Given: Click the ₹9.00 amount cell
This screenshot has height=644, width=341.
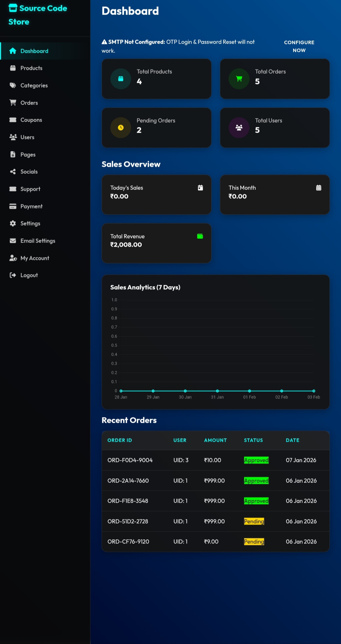Looking at the screenshot, I should (211, 541).
